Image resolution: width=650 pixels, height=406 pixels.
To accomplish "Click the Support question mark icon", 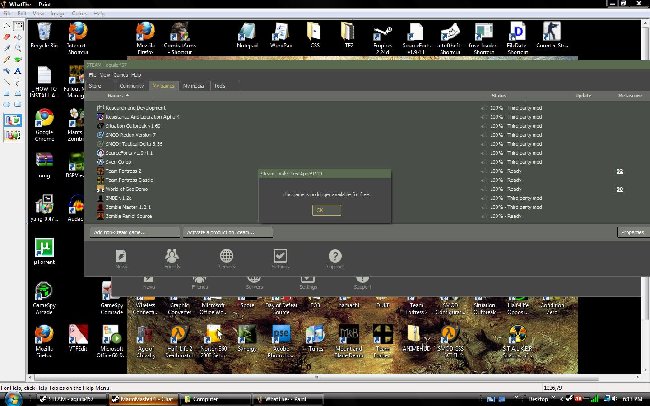I will click(335, 258).
